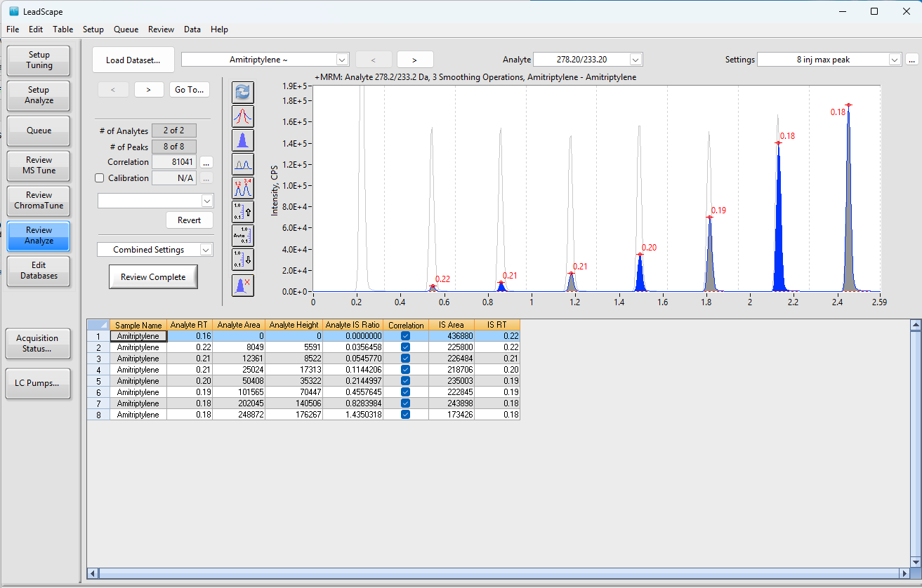Open the Help menu
Image resolution: width=922 pixels, height=588 pixels.
(x=220, y=29)
